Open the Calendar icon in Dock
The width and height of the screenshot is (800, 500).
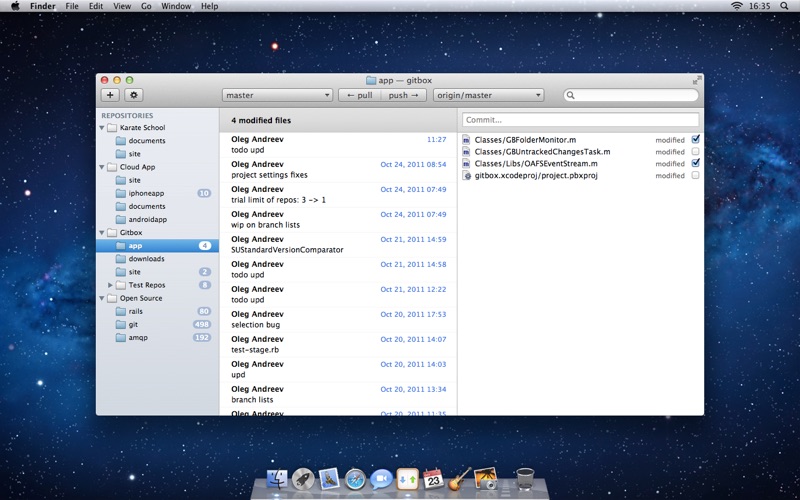click(x=434, y=479)
